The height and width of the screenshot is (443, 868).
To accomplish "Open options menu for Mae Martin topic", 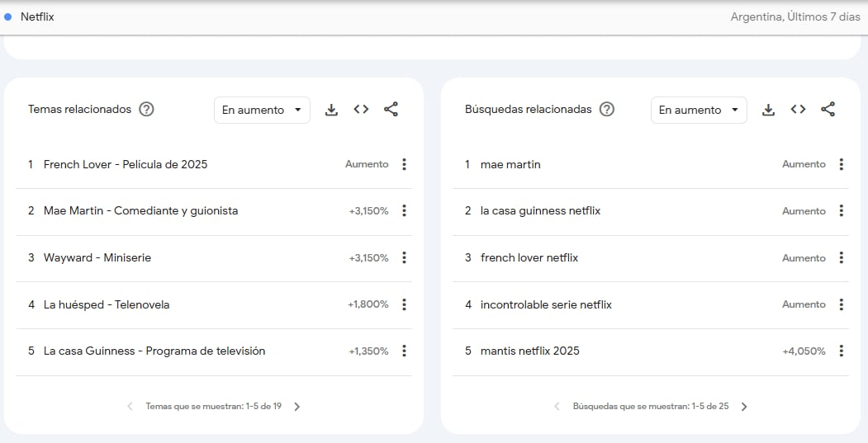I will pos(404,210).
